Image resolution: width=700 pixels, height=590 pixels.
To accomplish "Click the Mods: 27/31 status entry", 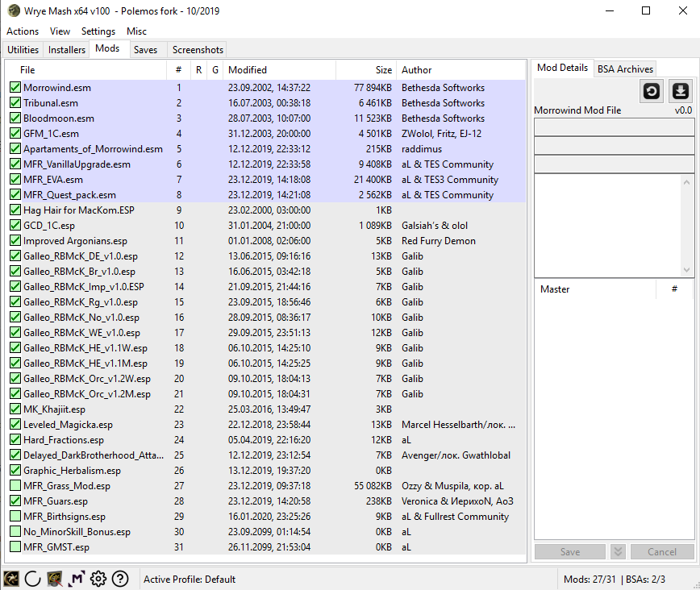I will pyautogui.click(x=590, y=580).
